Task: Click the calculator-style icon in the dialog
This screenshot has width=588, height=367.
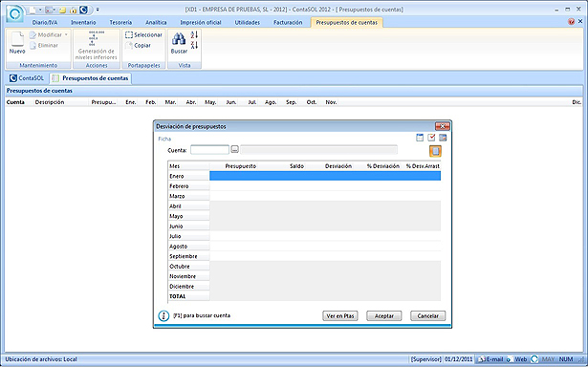Action: click(x=443, y=138)
